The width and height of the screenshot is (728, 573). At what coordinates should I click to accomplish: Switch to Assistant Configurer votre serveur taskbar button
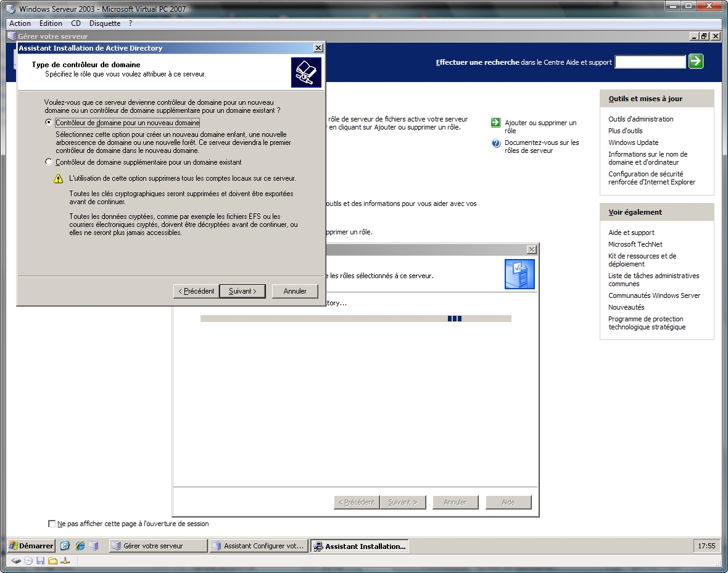pyautogui.click(x=259, y=546)
